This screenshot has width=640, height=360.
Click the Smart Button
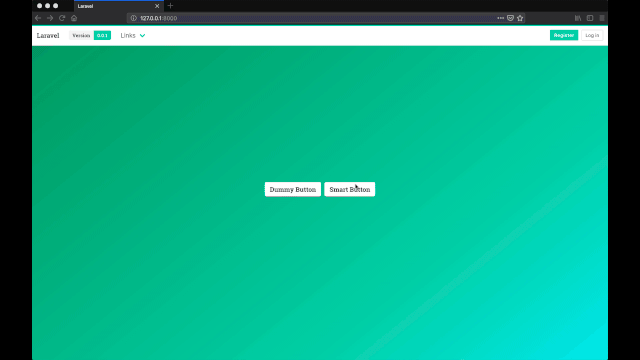(x=350, y=189)
